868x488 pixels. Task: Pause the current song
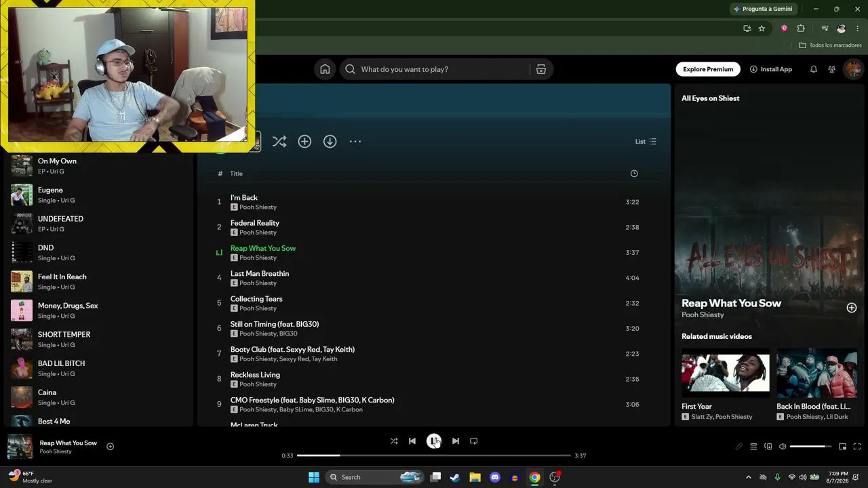(x=434, y=441)
